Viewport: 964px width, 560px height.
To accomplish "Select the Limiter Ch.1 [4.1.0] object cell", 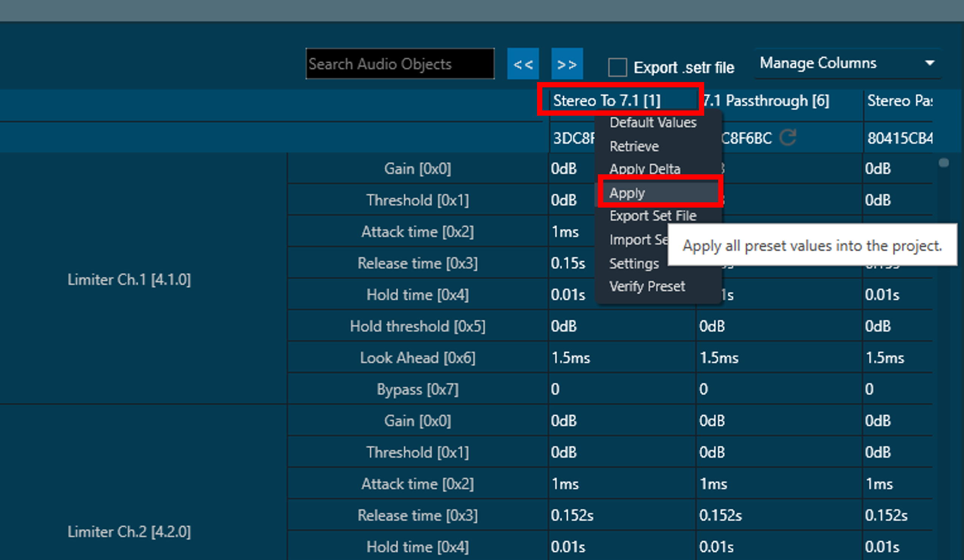I will pyautogui.click(x=129, y=279).
